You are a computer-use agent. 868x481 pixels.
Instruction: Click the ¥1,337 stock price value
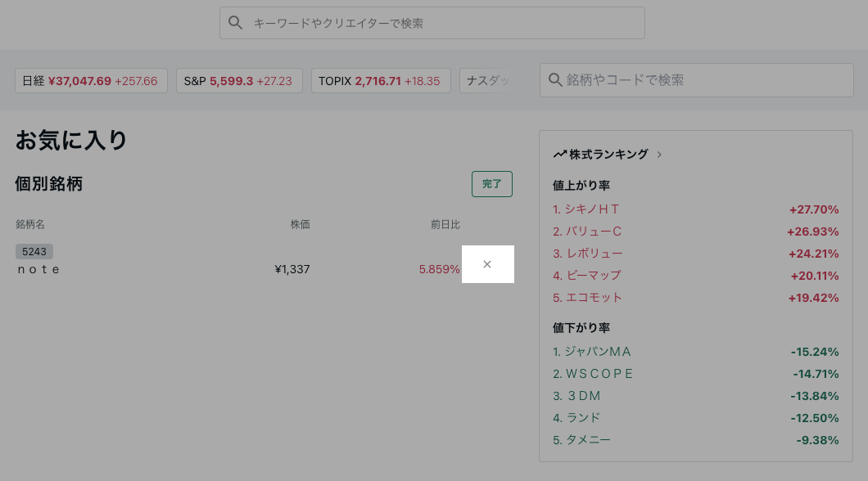[292, 269]
